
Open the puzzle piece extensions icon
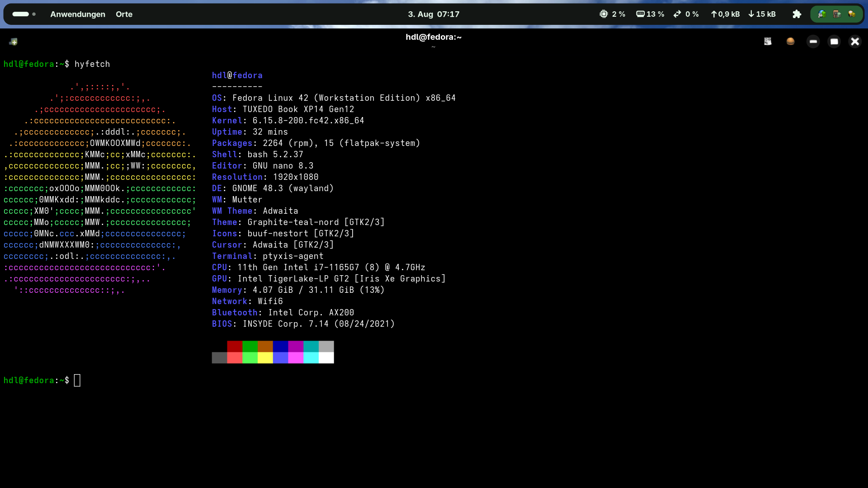click(797, 14)
